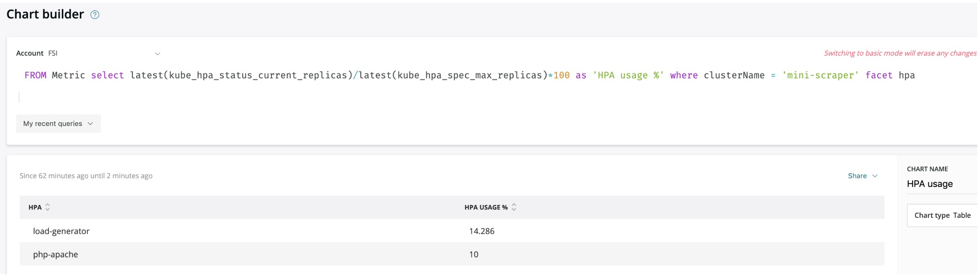
Task: Open the Share dropdown menu
Action: (862, 176)
